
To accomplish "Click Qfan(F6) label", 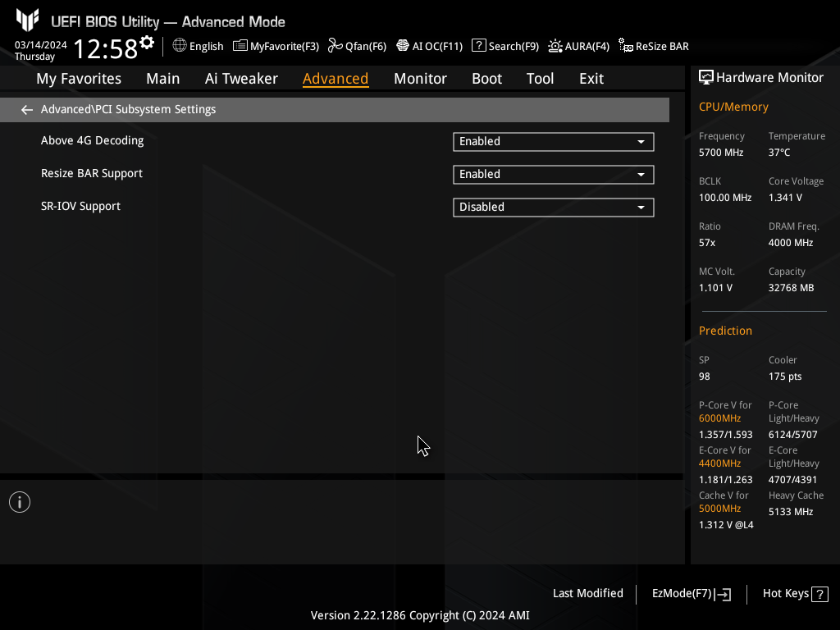I will (x=366, y=47).
